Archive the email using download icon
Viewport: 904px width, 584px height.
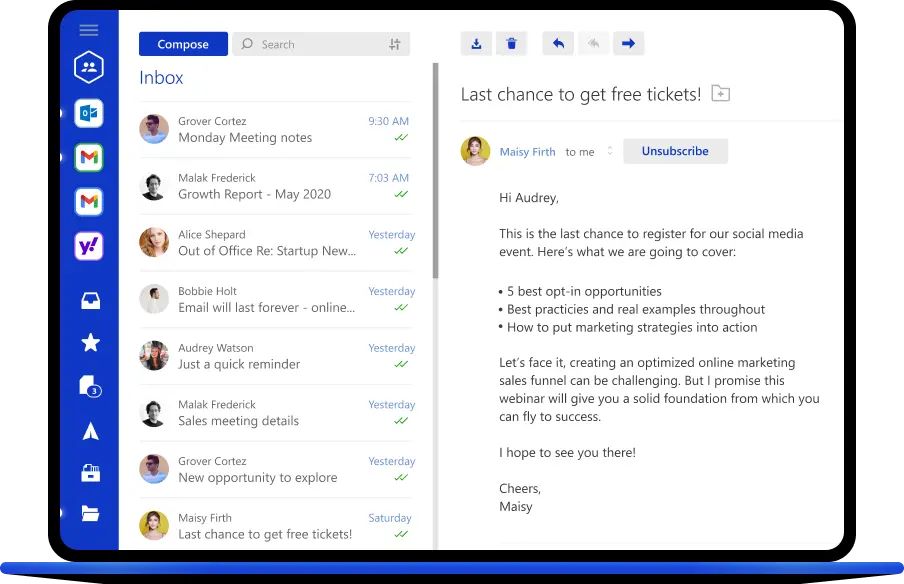pos(475,43)
